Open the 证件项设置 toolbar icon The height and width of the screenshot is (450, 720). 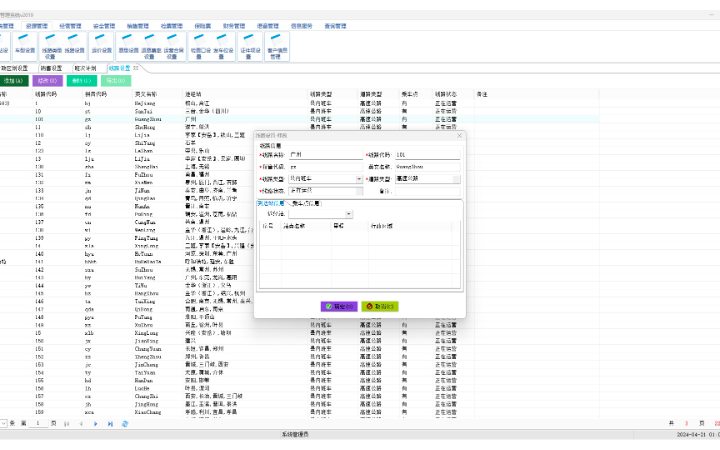click(x=250, y=46)
